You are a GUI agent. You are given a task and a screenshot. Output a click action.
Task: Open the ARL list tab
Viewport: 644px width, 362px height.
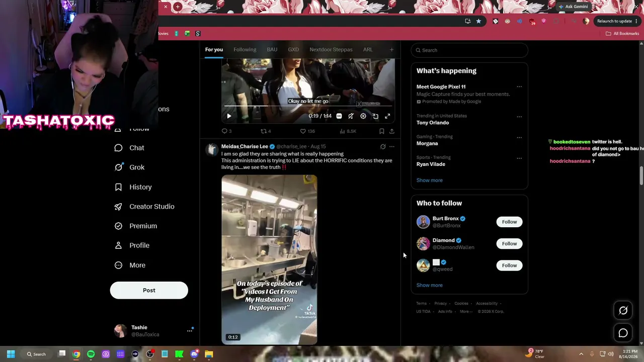(368, 50)
